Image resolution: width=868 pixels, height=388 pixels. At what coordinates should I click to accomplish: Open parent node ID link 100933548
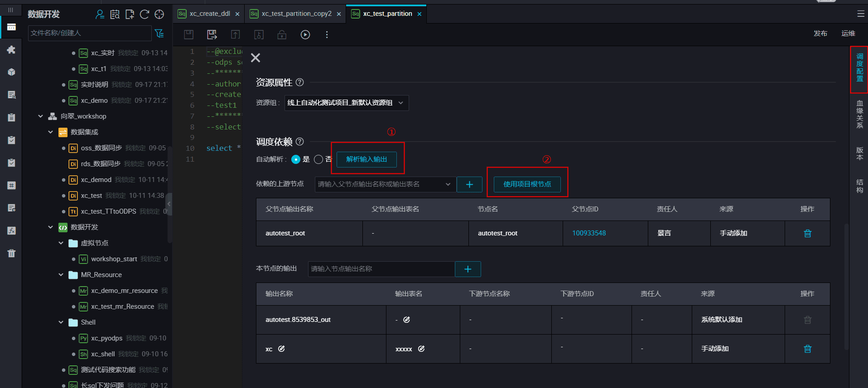[588, 233]
